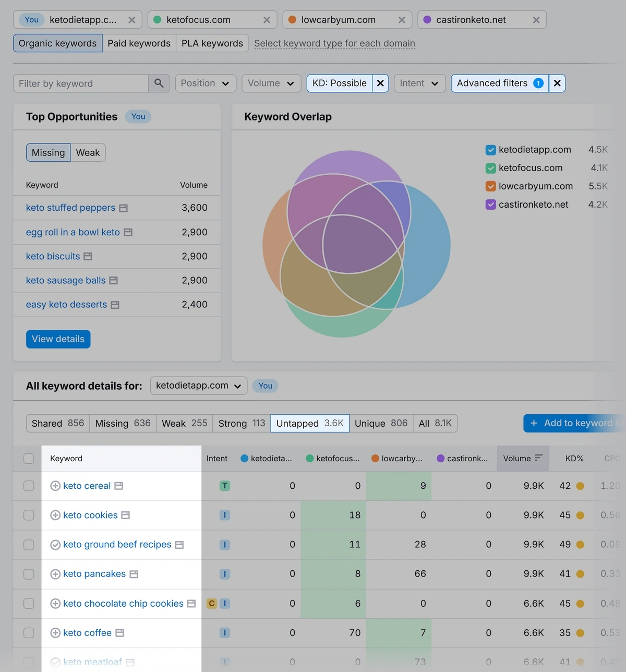The height and width of the screenshot is (672, 626).
Task: Clear the Advanced filters
Action: [x=557, y=83]
